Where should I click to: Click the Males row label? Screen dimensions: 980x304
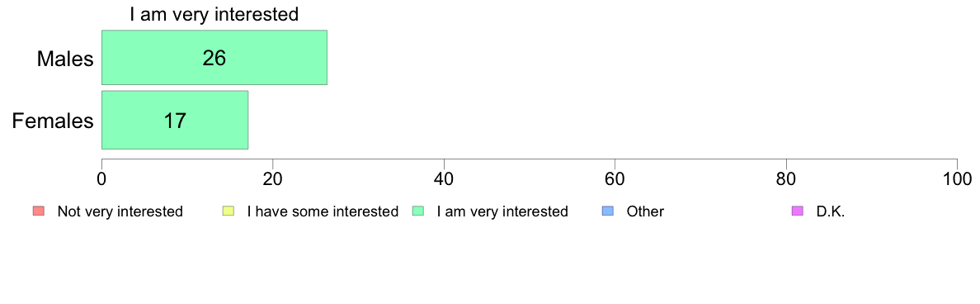point(66,59)
